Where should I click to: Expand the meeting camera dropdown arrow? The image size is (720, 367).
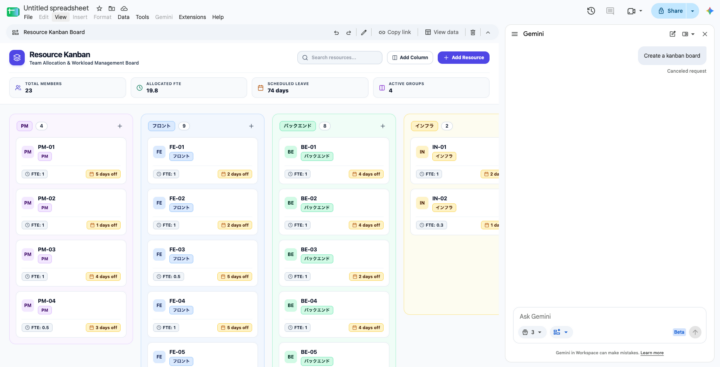coord(641,11)
